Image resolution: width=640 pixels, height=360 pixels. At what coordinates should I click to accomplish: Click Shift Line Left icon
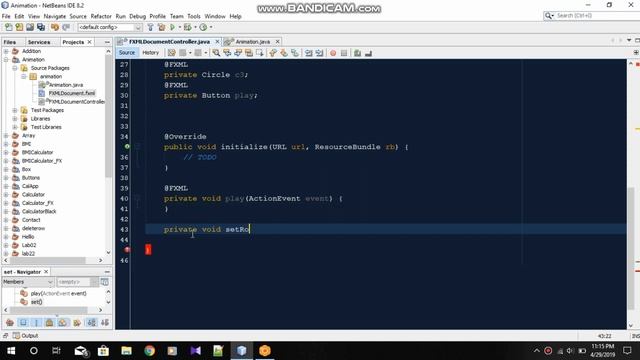pyautogui.click(x=309, y=53)
